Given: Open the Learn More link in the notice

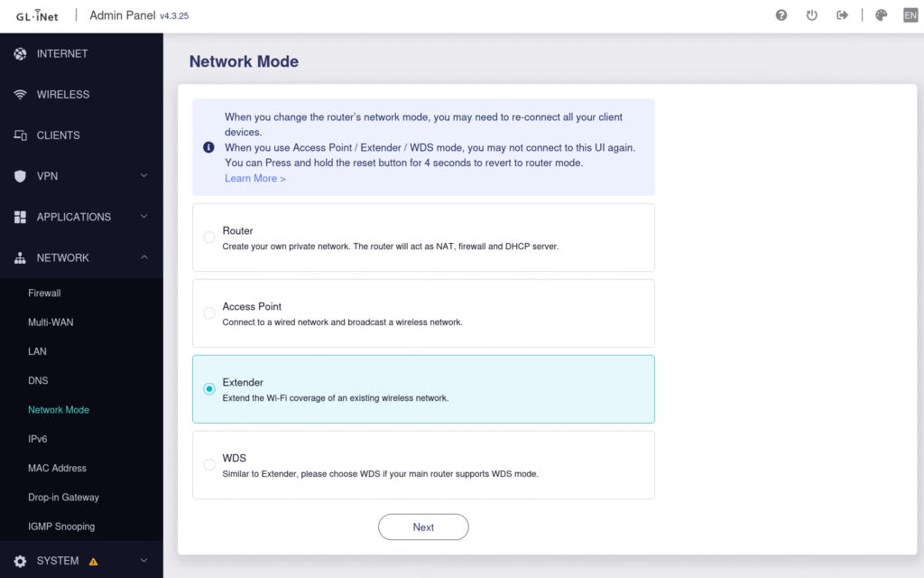Looking at the screenshot, I should [x=254, y=178].
